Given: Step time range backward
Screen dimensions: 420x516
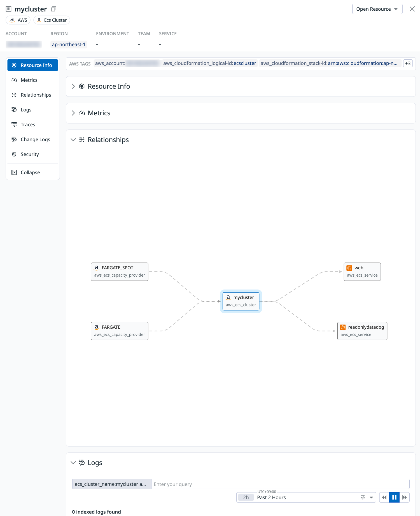Looking at the screenshot, I should click(384, 498).
